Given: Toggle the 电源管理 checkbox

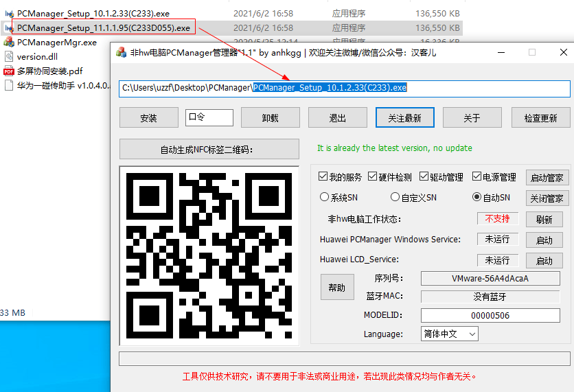Looking at the screenshot, I should point(477,177).
